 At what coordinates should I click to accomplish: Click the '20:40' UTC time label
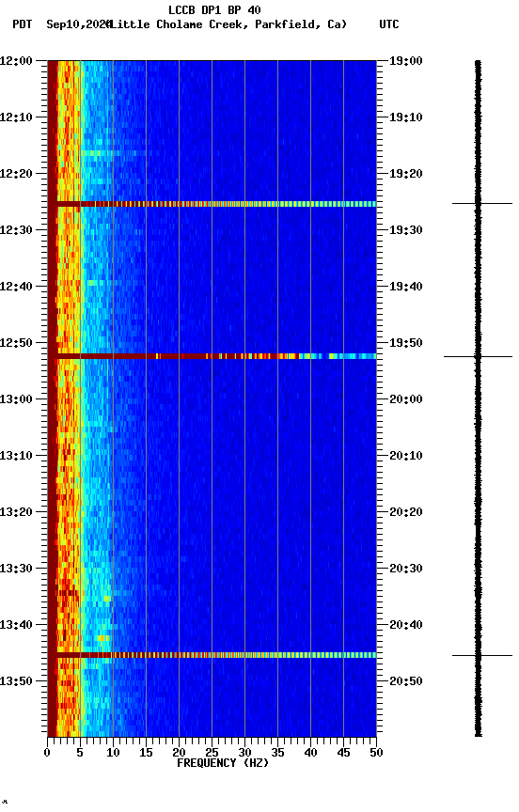point(406,626)
